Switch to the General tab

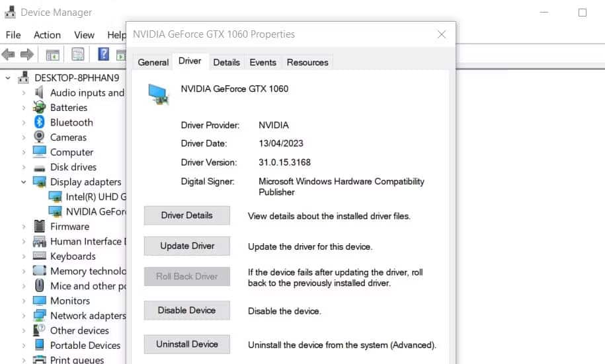(153, 62)
